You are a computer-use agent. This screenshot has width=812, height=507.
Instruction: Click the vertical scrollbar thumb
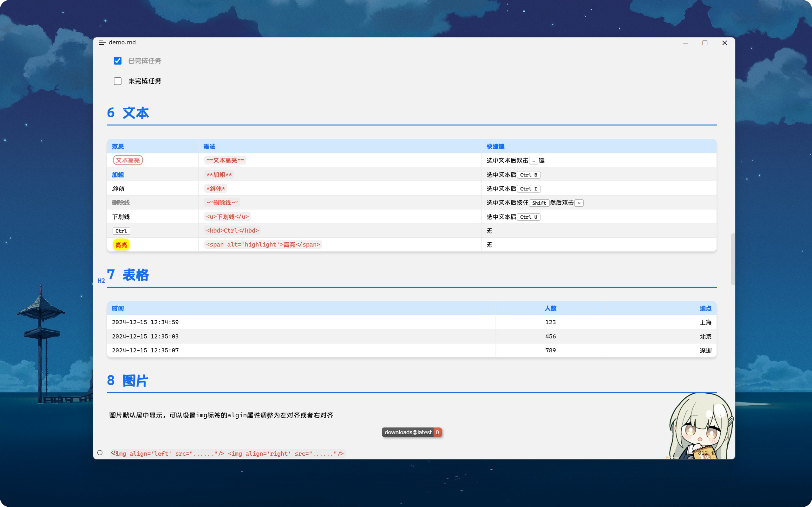tap(732, 259)
